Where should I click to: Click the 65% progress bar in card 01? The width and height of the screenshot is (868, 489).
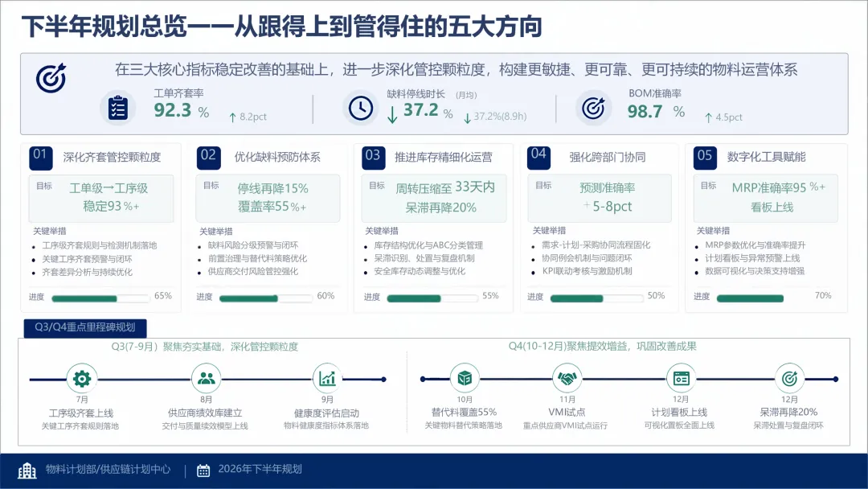100,298
